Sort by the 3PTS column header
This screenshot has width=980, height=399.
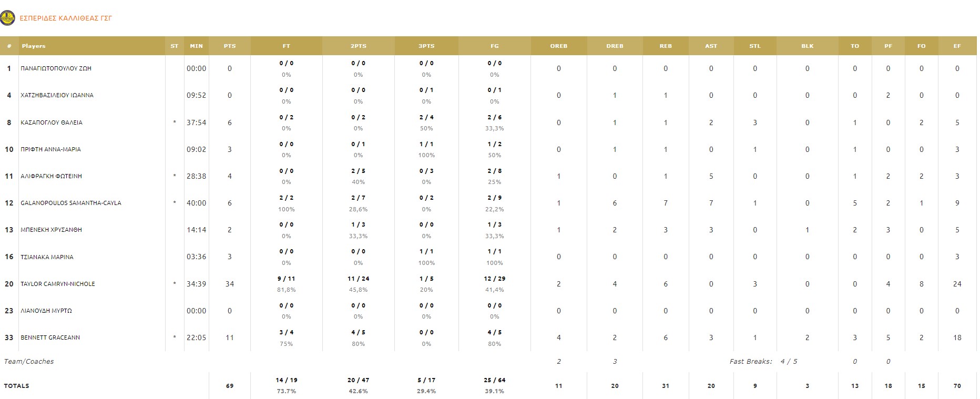click(426, 46)
